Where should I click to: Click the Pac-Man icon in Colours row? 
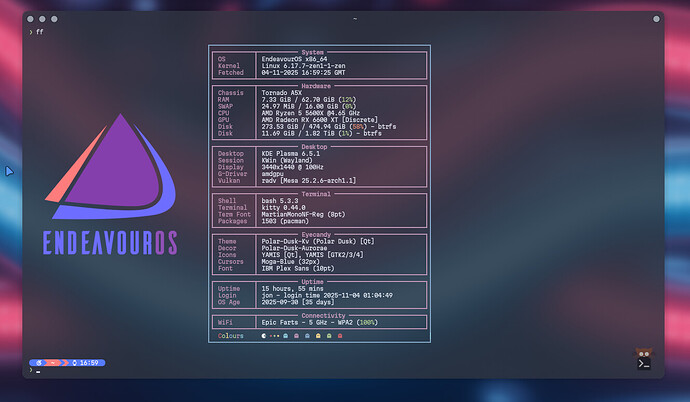pos(264,336)
